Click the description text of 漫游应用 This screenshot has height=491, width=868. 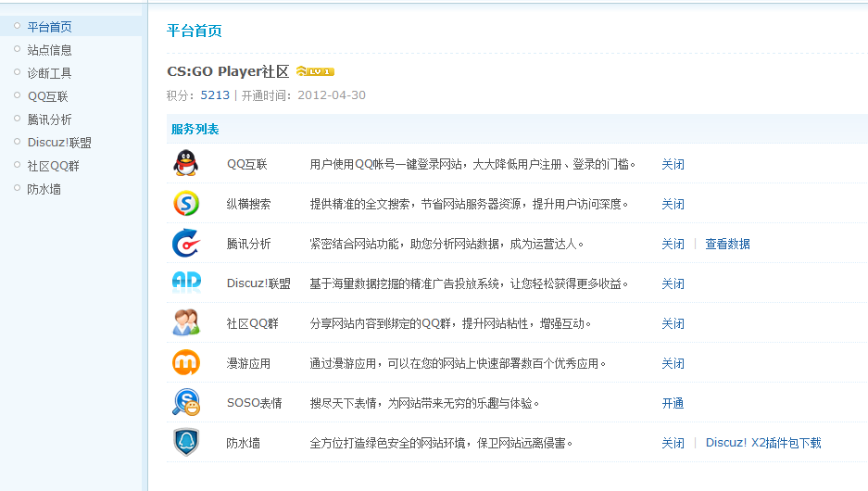point(458,364)
